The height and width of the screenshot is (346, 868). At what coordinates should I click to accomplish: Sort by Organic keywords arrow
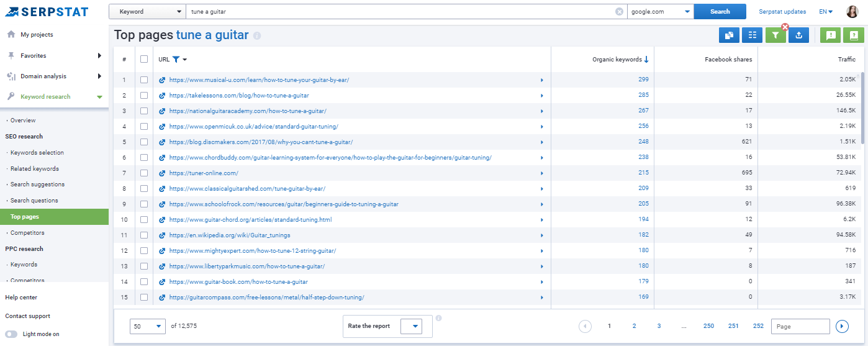tap(646, 60)
